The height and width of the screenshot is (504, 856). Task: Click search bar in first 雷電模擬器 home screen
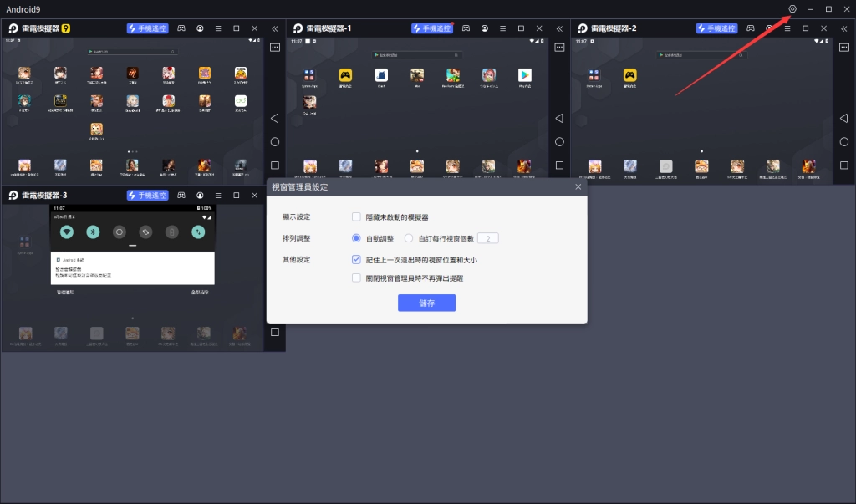133,51
